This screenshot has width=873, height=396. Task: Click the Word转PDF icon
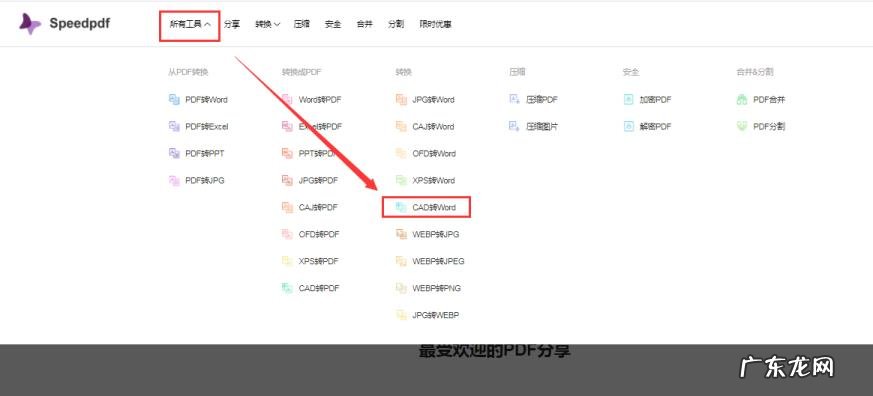[x=287, y=100]
